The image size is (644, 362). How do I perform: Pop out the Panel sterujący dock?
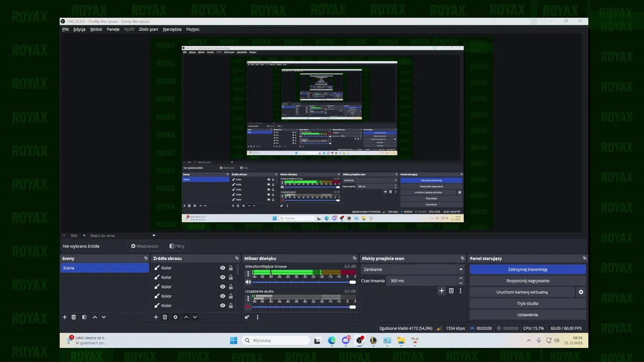(x=584, y=258)
